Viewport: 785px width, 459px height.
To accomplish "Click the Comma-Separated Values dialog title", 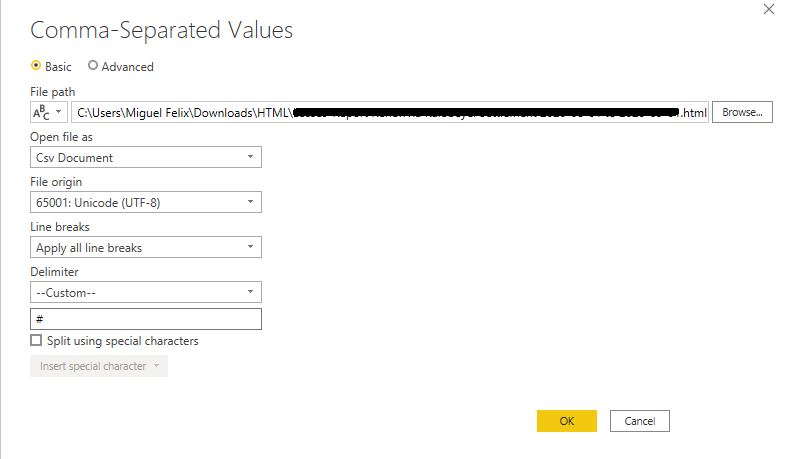I will (x=162, y=30).
